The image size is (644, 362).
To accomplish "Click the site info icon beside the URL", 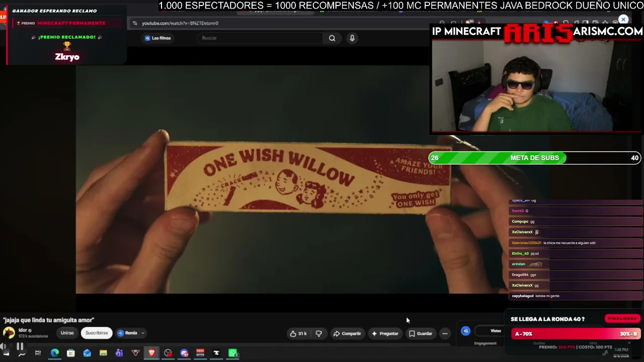I will [x=135, y=23].
